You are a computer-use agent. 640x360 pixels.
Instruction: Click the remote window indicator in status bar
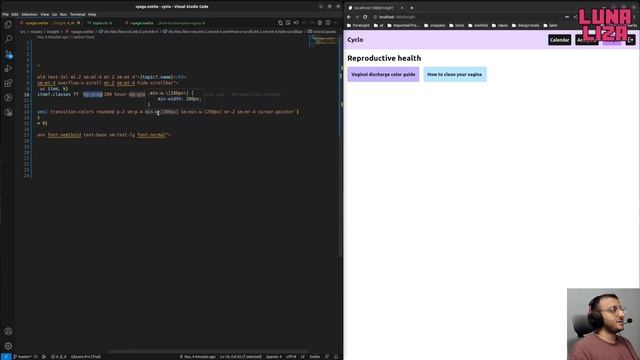click(x=5, y=356)
